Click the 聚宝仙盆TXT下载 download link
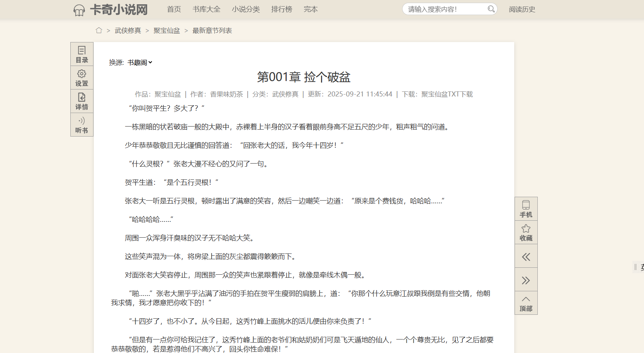Viewport: 644px width, 353px height. pos(447,94)
